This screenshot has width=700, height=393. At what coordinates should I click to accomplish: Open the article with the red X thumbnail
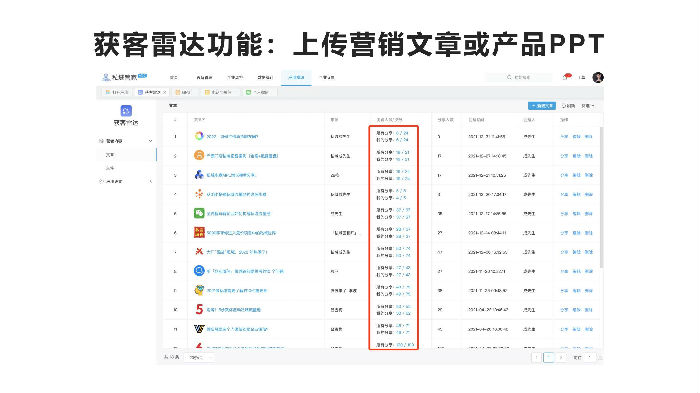coord(199,251)
